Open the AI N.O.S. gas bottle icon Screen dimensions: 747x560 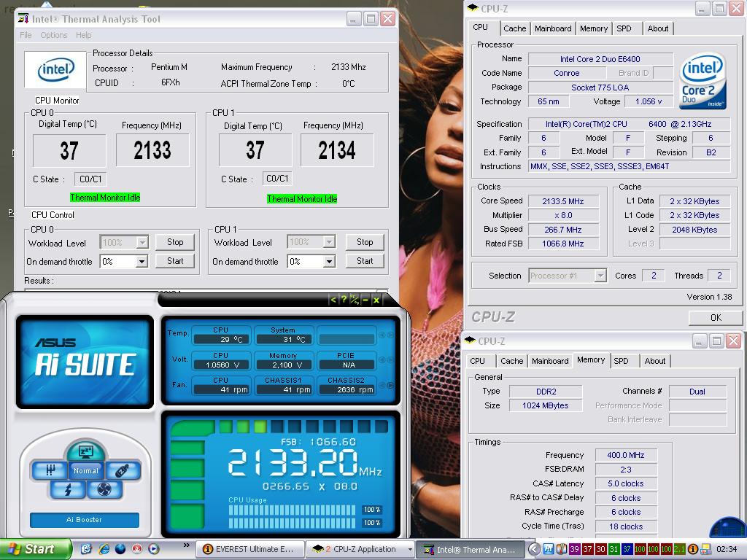(x=123, y=470)
